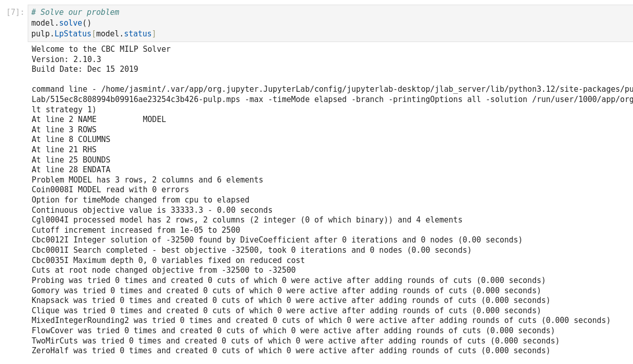
Task: Click the model.solve() code line
Action: tap(61, 23)
